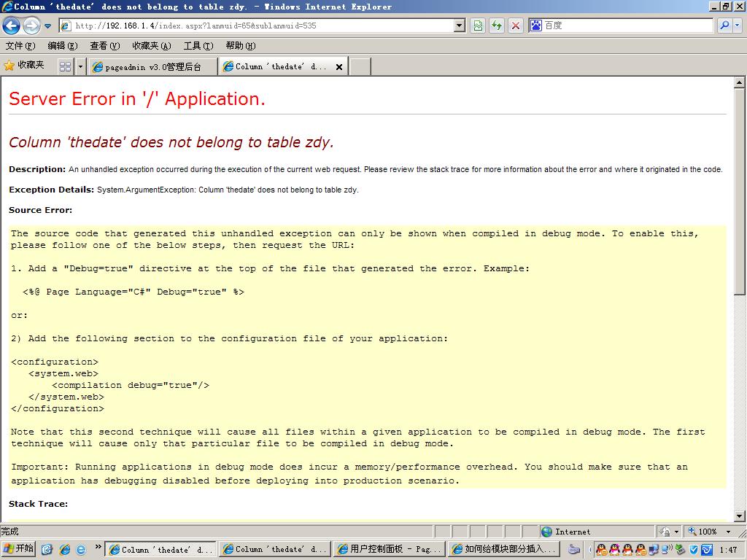Open the 文件(F) menu
The width and height of the screenshot is (747, 560).
[x=20, y=46]
